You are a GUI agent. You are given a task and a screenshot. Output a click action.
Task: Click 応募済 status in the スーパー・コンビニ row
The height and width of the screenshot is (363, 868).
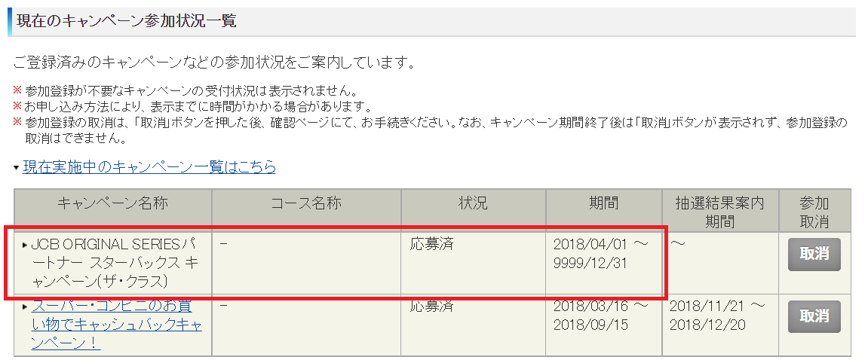point(431,307)
